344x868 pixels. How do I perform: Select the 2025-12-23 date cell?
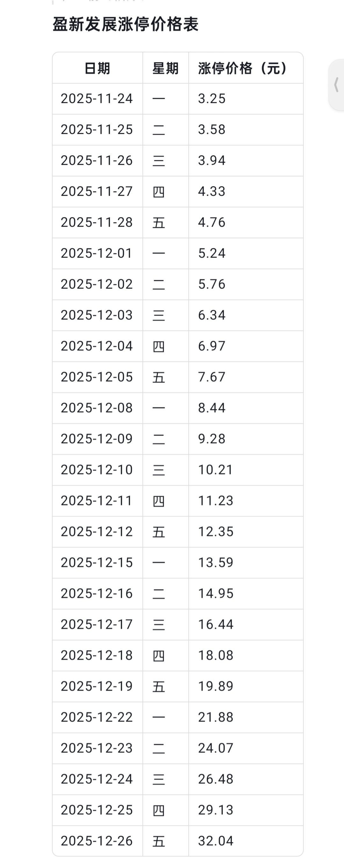(x=97, y=748)
